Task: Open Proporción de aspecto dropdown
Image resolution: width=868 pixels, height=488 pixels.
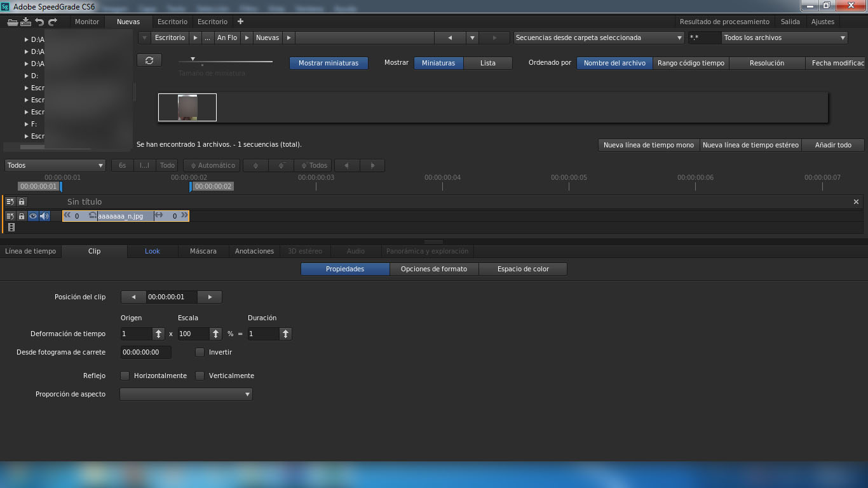Action: point(186,395)
